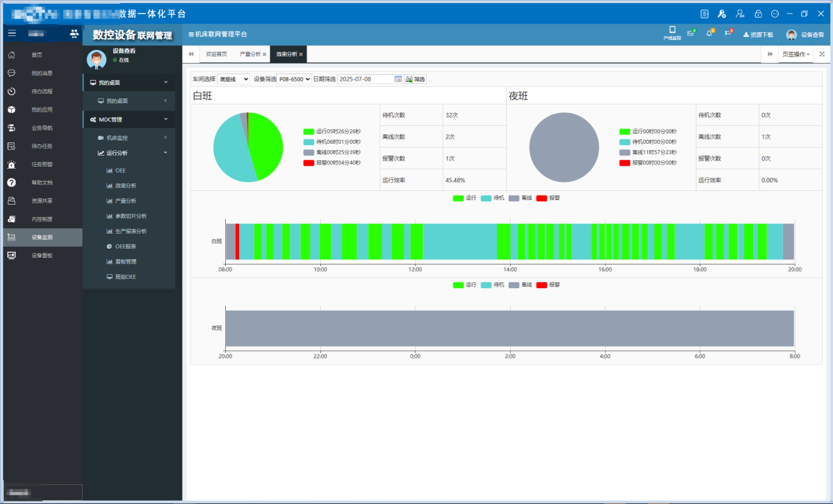Switch to the 产量分析 tab

click(250, 54)
